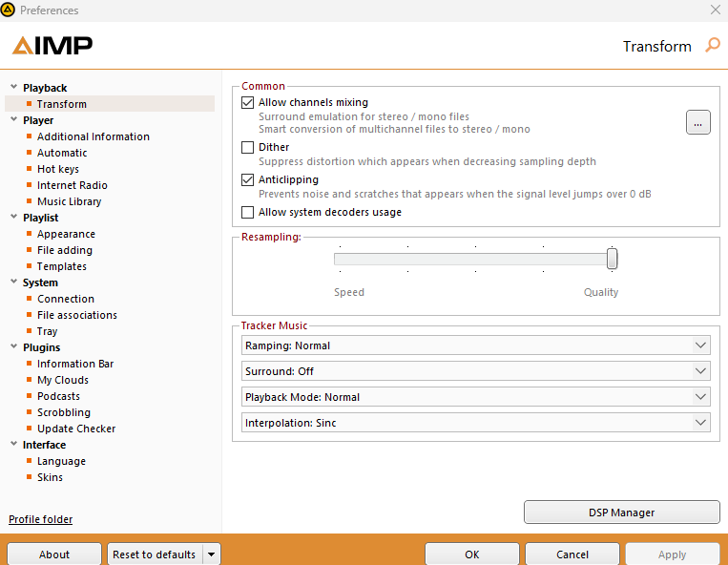Open Connection settings under System

66,299
